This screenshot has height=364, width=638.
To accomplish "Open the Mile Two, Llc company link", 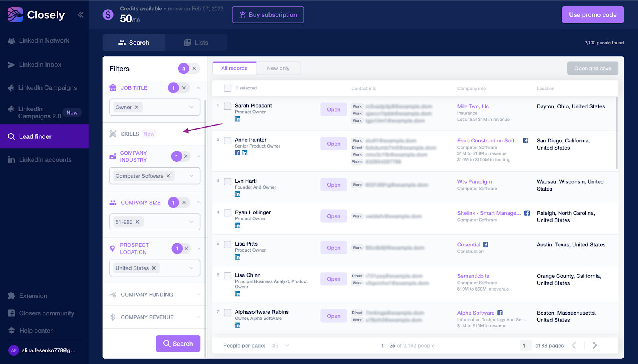I will (x=473, y=106).
